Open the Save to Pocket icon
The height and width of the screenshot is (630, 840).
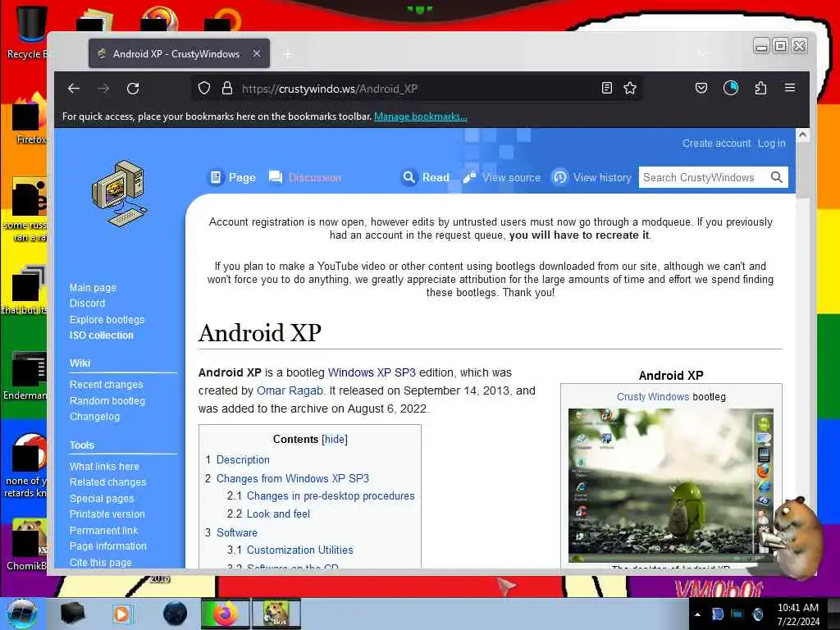pos(701,88)
